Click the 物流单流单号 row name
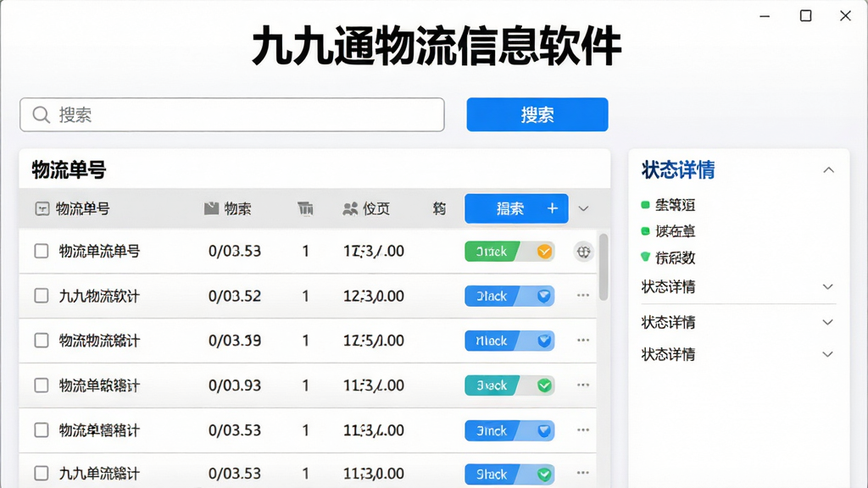The image size is (868, 488). pyautogui.click(x=100, y=251)
